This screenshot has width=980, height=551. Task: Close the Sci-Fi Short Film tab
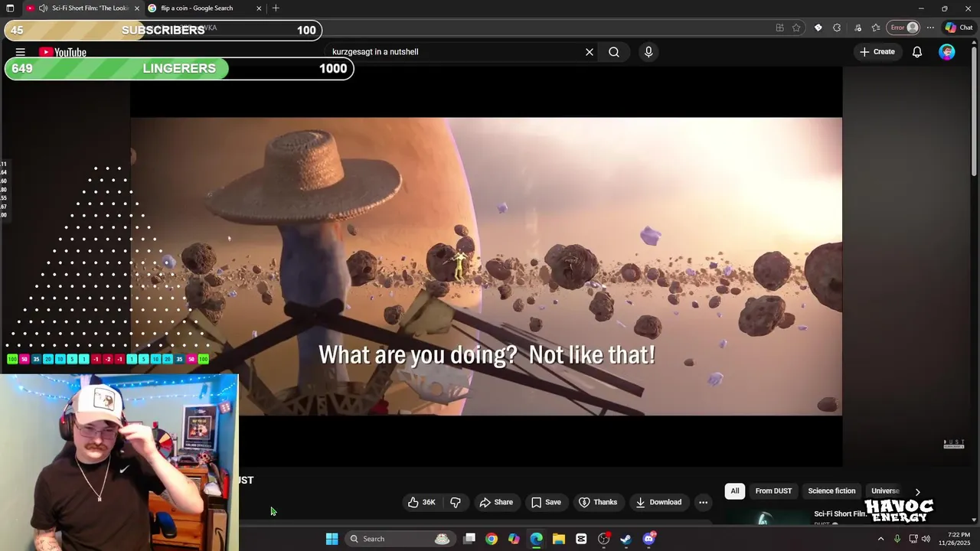137,8
